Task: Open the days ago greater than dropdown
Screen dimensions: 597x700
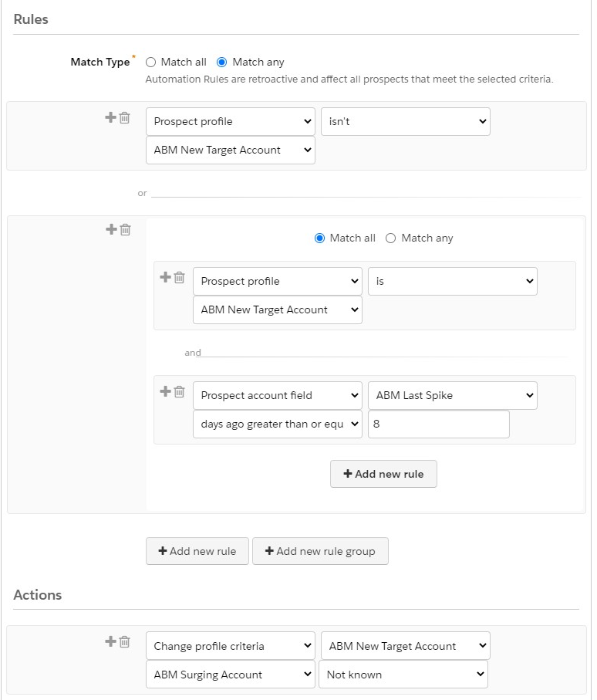Action: click(x=277, y=424)
